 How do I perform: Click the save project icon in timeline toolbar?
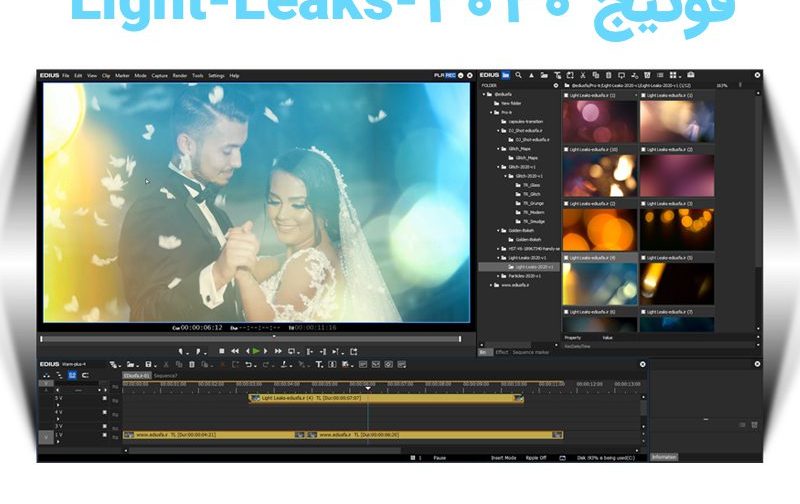[148, 364]
